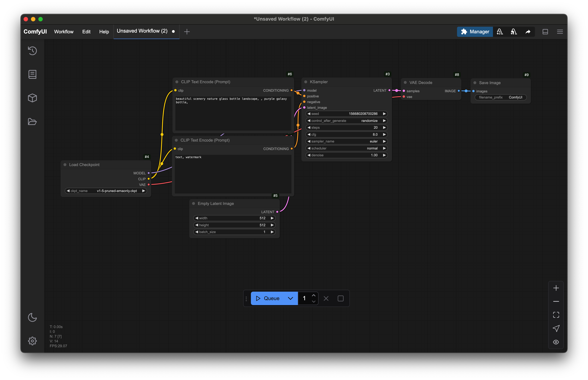Image resolution: width=588 pixels, height=380 pixels.
Task: Open the sampler_name euler dropdown
Action: pyautogui.click(x=346, y=141)
